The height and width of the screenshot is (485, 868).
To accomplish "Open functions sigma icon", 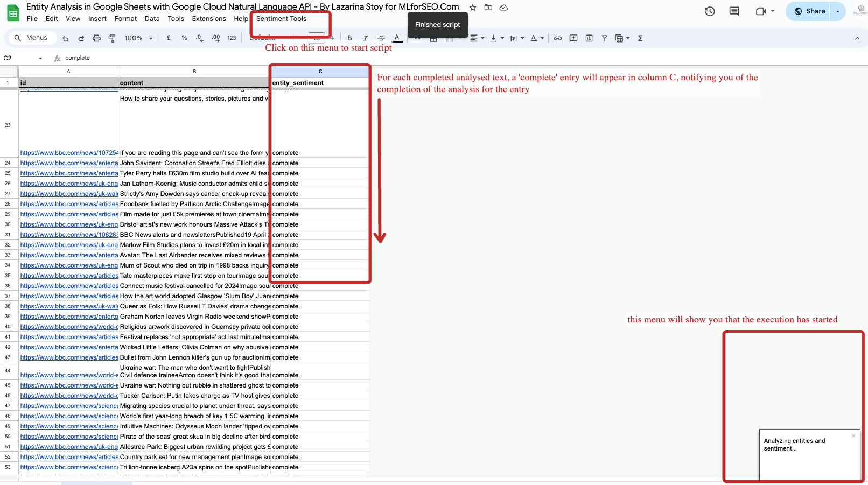I will pyautogui.click(x=640, y=38).
